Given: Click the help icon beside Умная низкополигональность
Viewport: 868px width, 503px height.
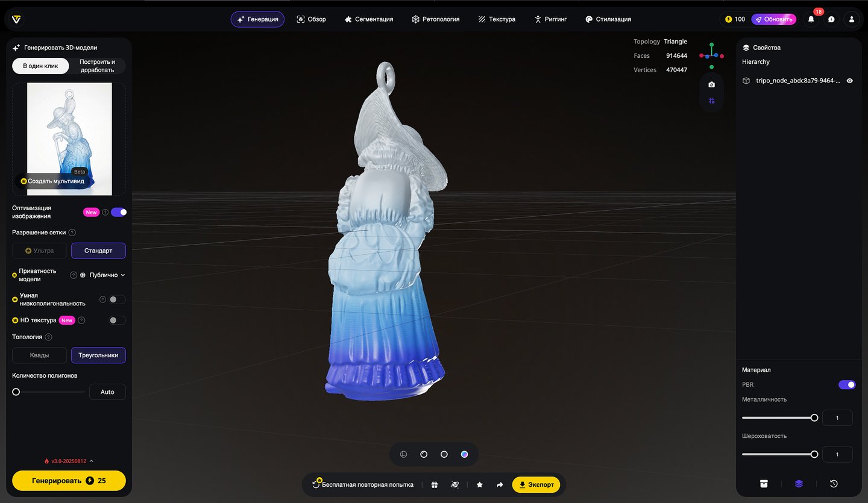Looking at the screenshot, I should coord(102,299).
